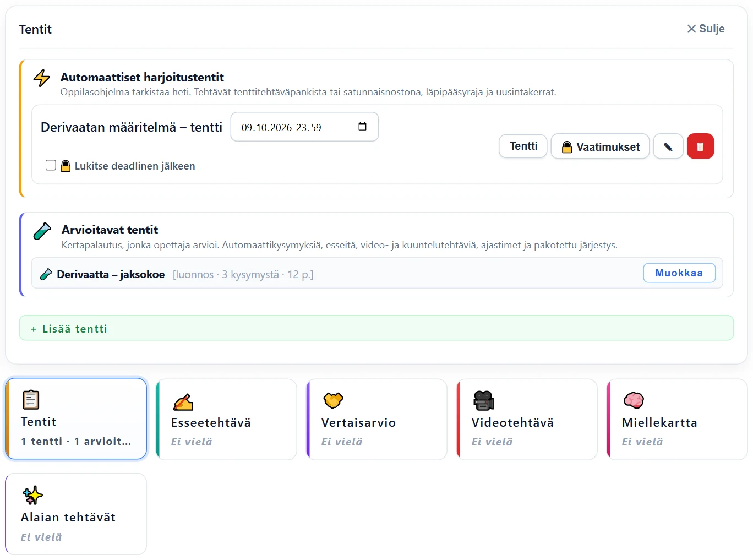Click the description starting 'Oppilasohjelma tarkistaa heti'
The image size is (753, 560).
click(308, 92)
